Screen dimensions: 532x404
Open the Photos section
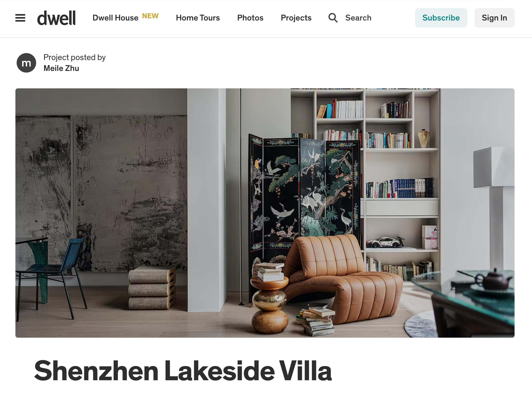pos(250,18)
